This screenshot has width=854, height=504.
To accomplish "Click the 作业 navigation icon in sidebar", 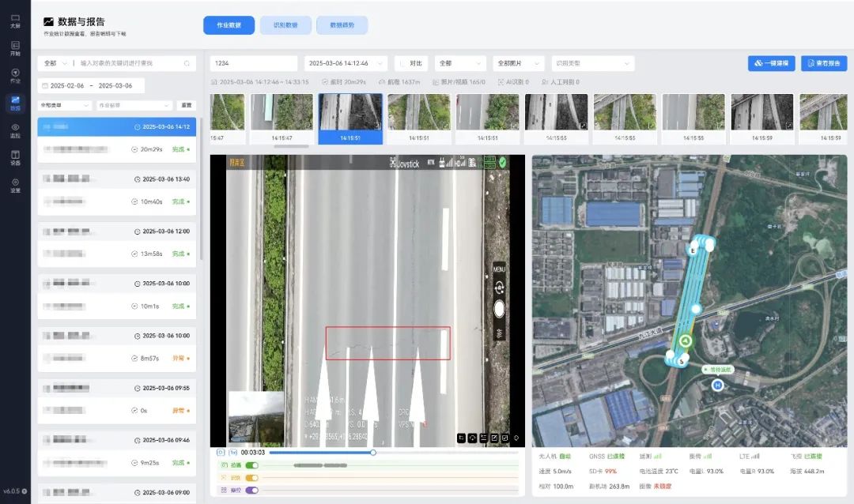I will click(x=15, y=75).
